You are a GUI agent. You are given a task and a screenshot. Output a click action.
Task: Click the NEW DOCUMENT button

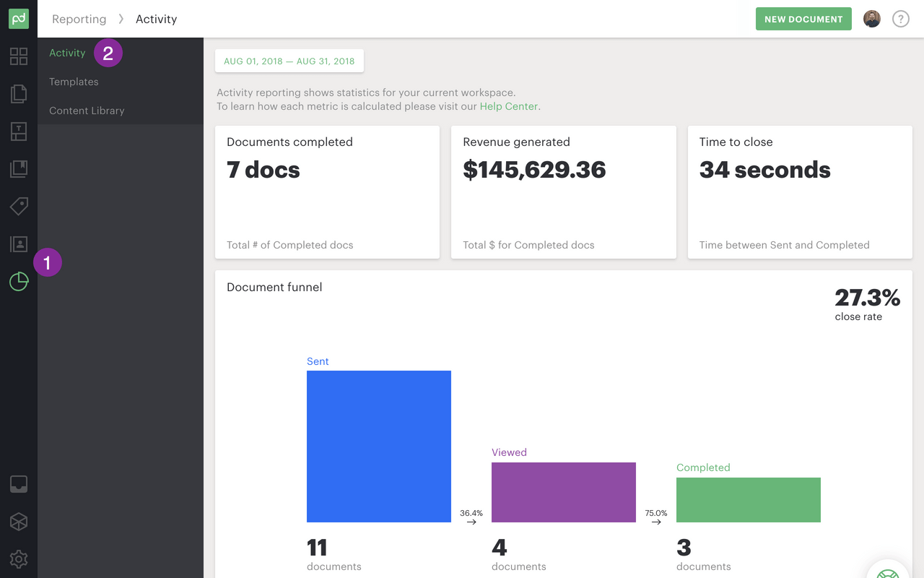803,18
